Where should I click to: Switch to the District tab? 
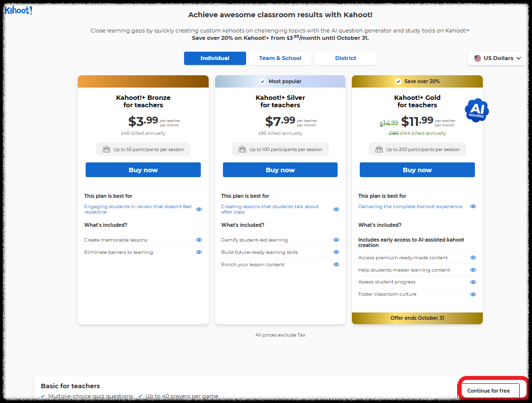[x=345, y=58]
